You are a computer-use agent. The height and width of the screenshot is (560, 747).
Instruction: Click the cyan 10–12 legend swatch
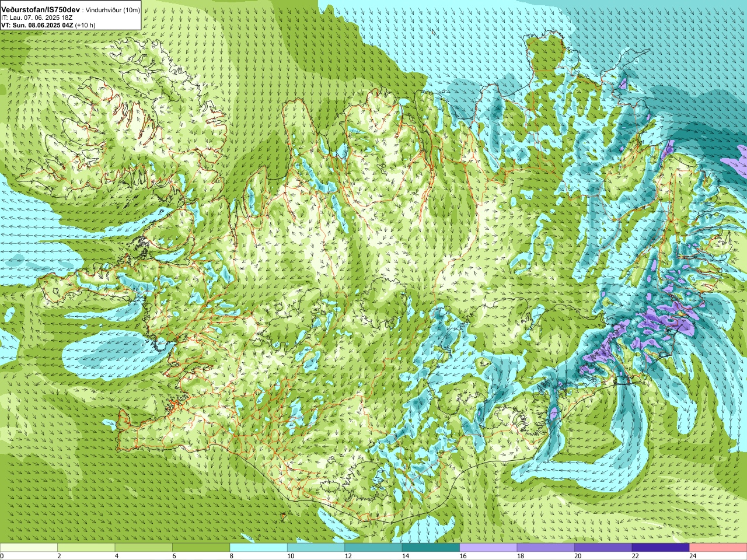tap(316, 548)
